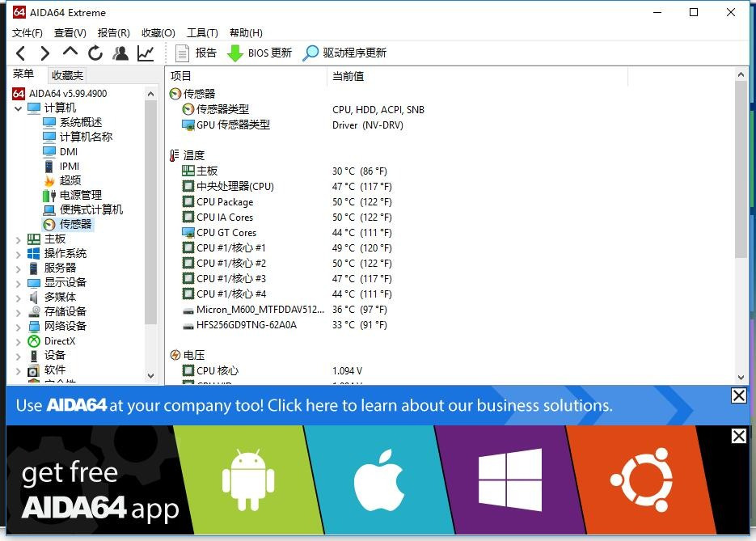Switch to the 收藏夹 tab
Image resolution: width=756 pixels, height=541 pixels.
point(67,75)
